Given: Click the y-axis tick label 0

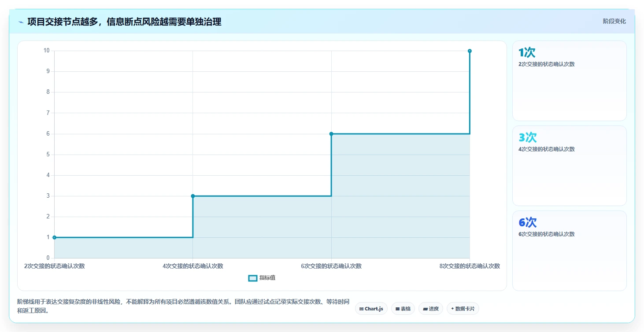Looking at the screenshot, I should pos(48,258).
